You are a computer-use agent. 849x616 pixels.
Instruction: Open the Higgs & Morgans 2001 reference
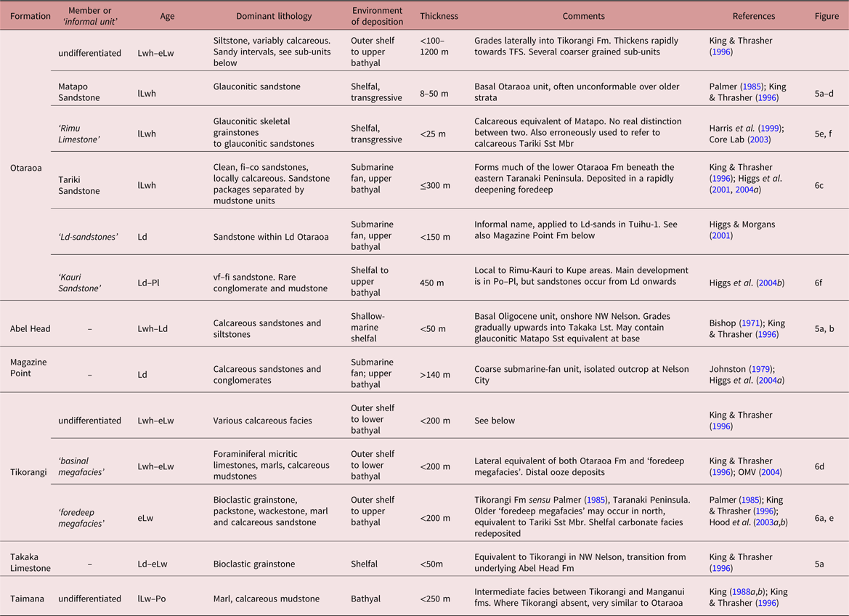tap(720, 235)
